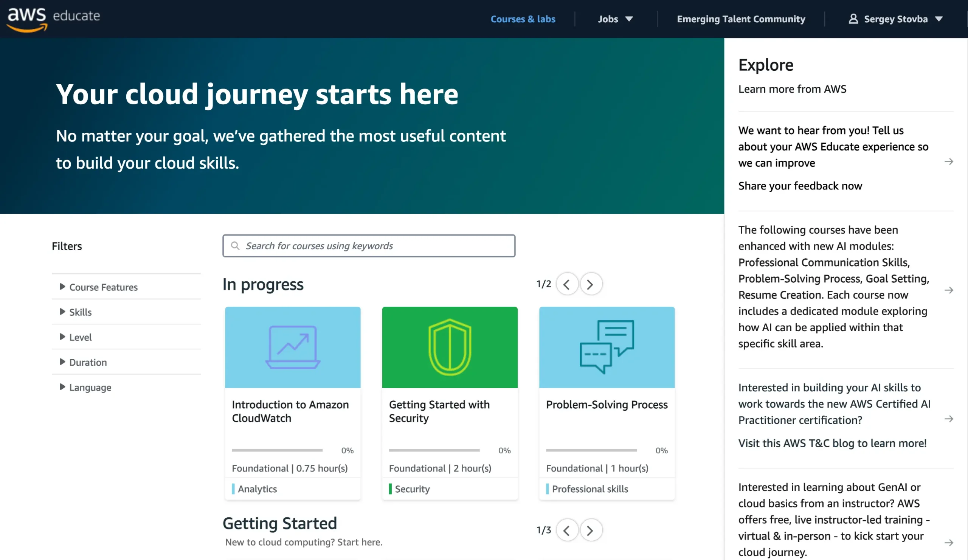
Task: Expand the Duration filter
Action: coord(126,362)
